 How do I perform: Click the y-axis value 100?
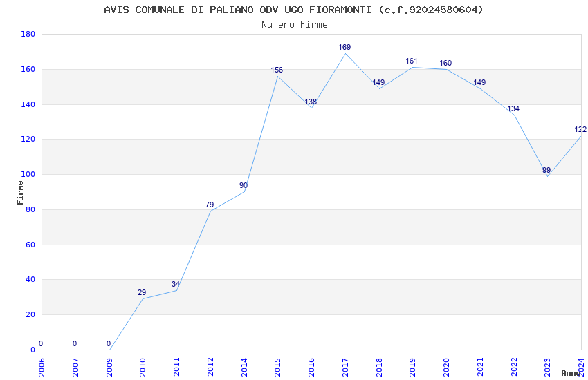(28, 175)
